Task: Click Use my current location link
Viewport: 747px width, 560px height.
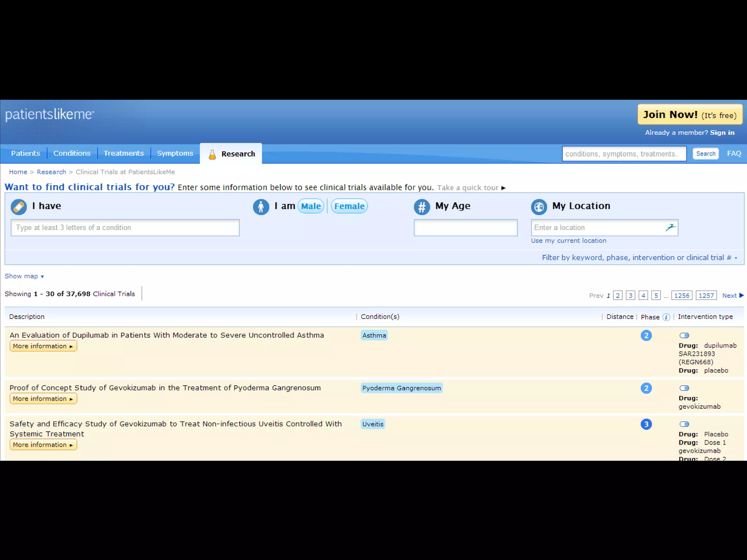Action: tap(568, 241)
